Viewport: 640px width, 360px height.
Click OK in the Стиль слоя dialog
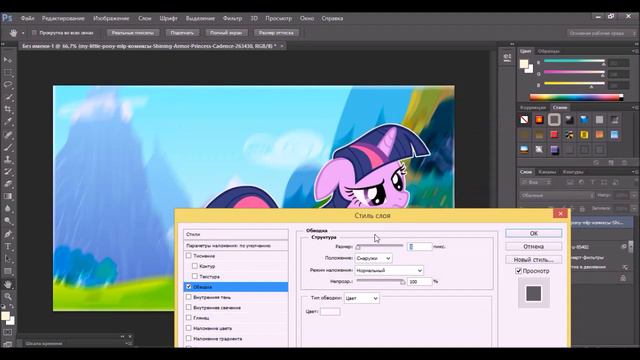tap(533, 233)
